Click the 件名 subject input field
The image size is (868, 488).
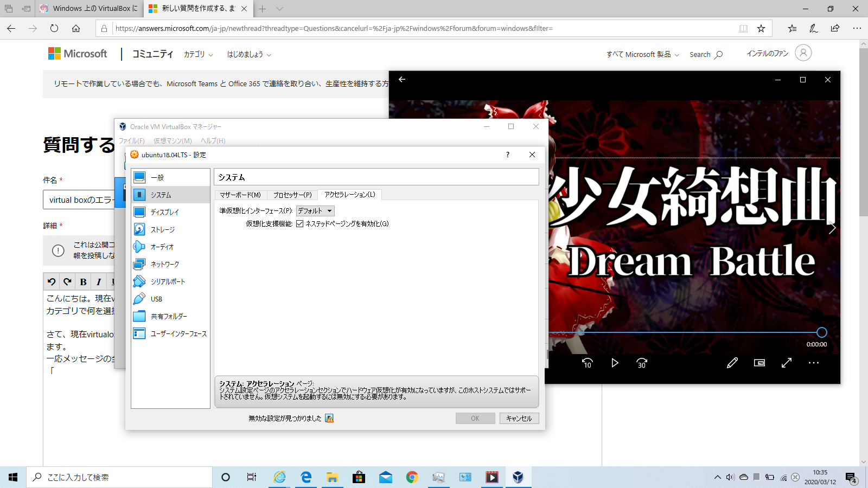(79, 200)
